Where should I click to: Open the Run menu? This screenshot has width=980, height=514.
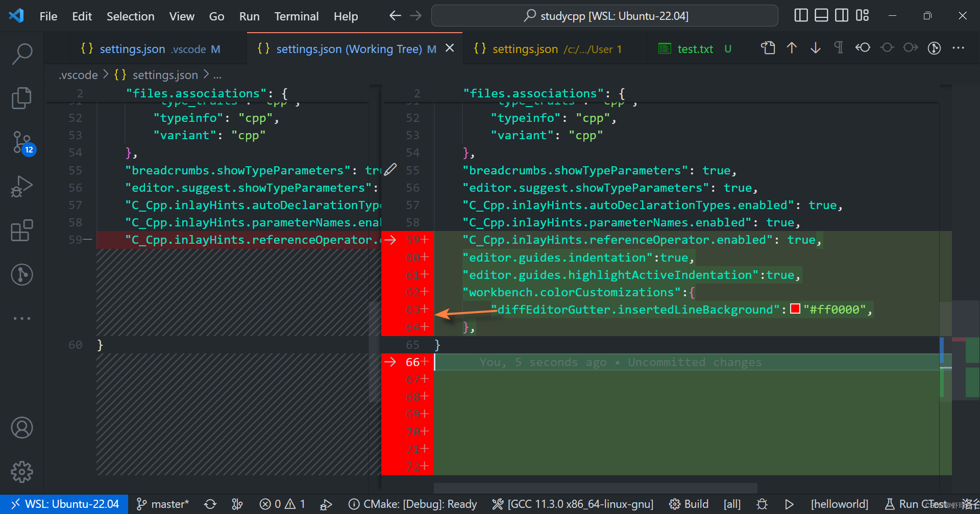[x=249, y=16]
